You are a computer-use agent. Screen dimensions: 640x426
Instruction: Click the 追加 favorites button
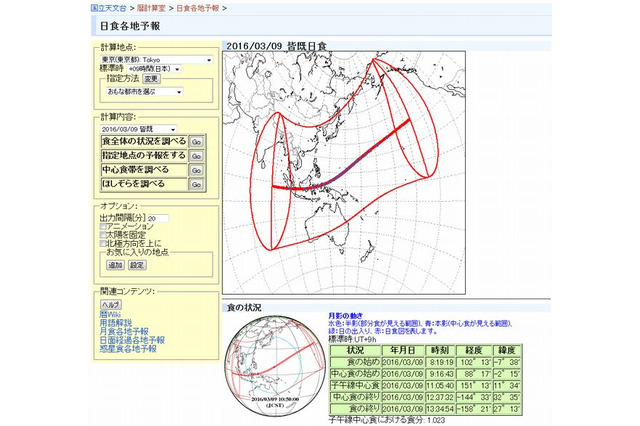coord(115,265)
